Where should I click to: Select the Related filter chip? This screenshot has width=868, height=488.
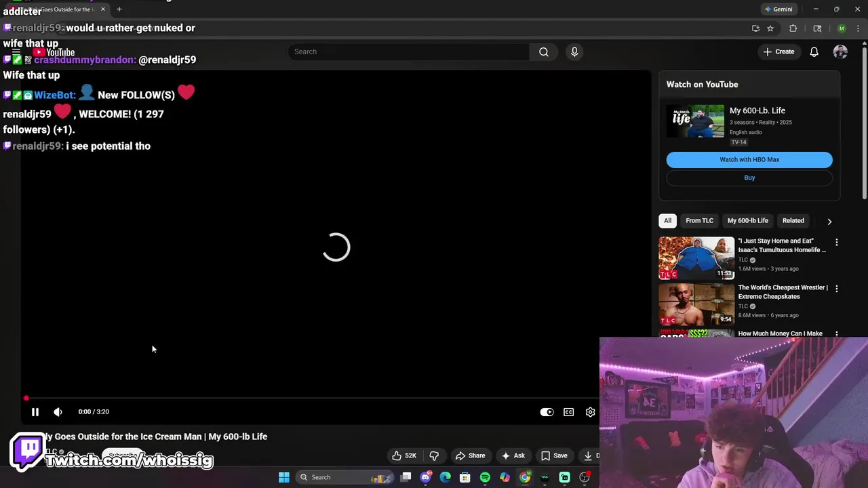[x=793, y=220]
